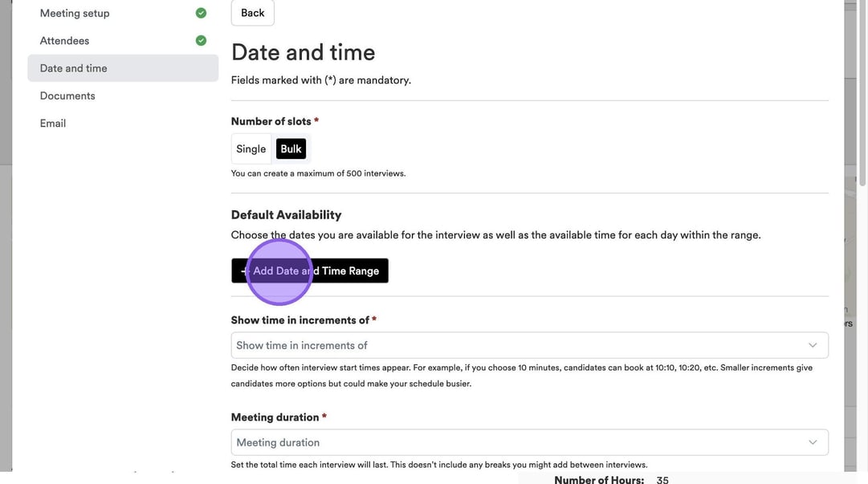Click the Date and time page heading
The image size is (868, 484).
[303, 52]
